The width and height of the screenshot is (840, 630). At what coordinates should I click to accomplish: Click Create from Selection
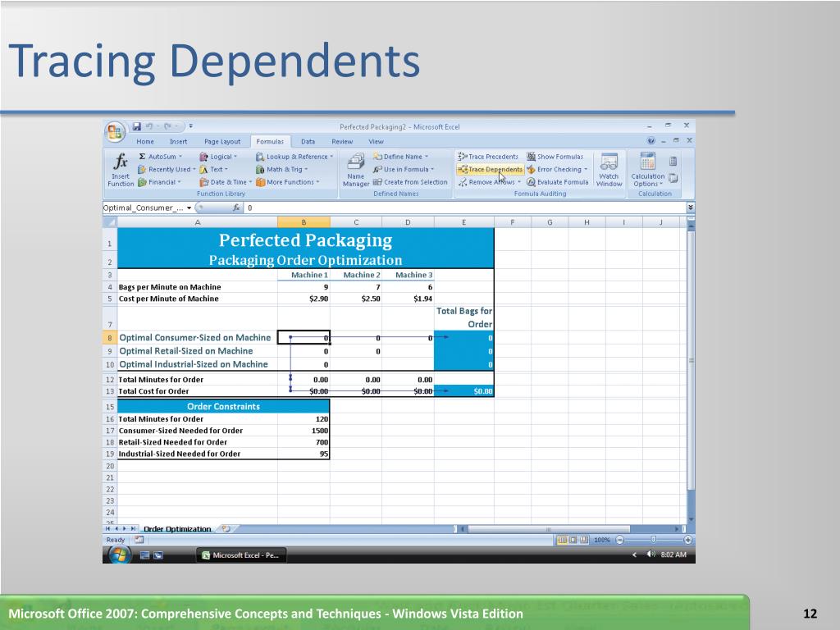[x=410, y=182]
